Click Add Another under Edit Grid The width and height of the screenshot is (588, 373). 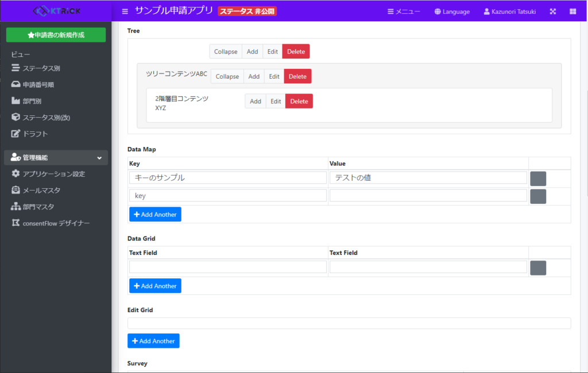click(x=153, y=341)
